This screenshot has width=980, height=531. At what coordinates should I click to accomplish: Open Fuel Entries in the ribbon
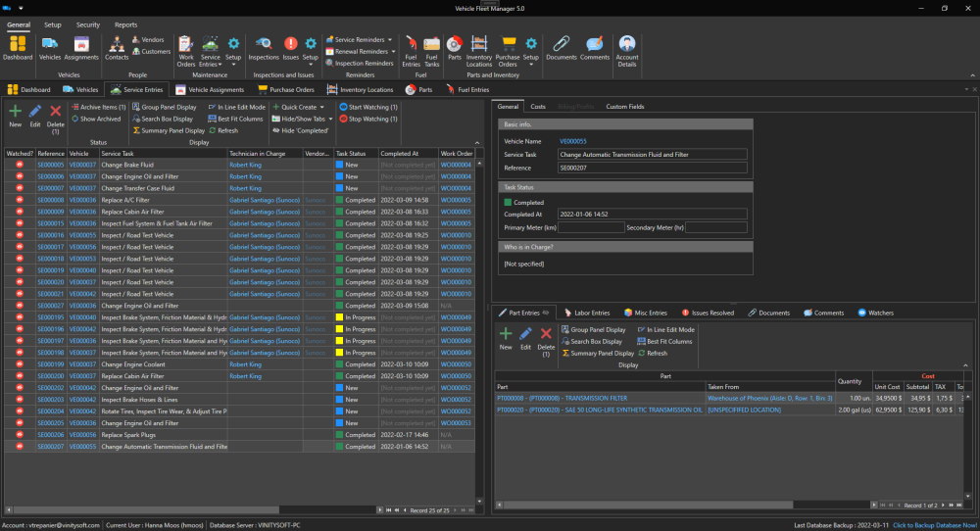click(x=411, y=51)
